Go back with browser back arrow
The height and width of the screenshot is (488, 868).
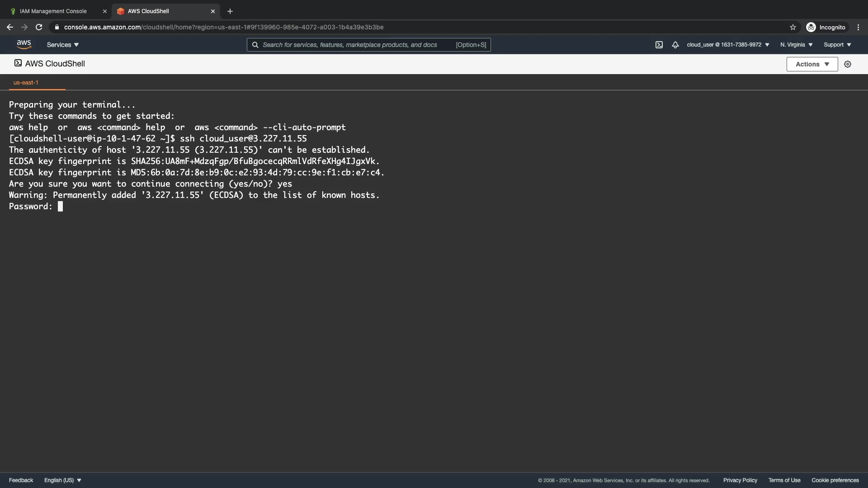tap(10, 27)
